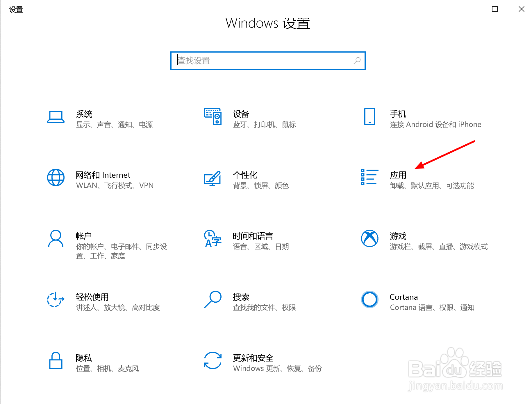Click the Search magnifier category icon
The image size is (532, 404).
click(213, 299)
